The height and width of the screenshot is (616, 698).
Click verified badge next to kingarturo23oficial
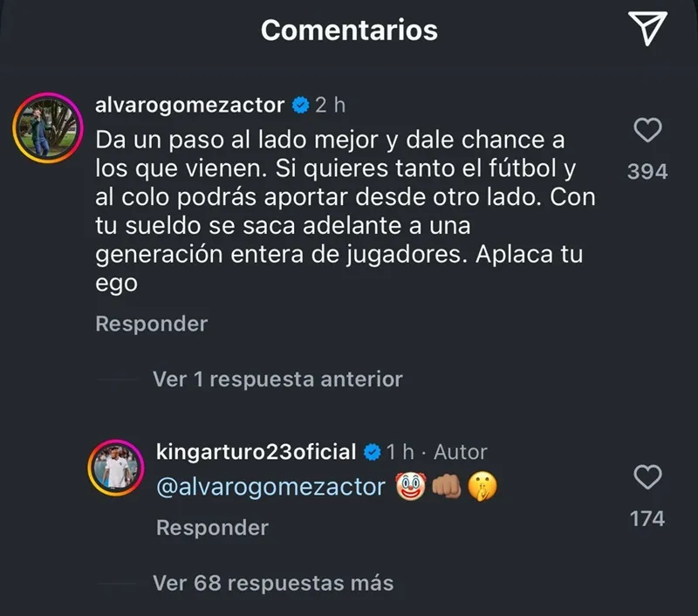(x=372, y=452)
